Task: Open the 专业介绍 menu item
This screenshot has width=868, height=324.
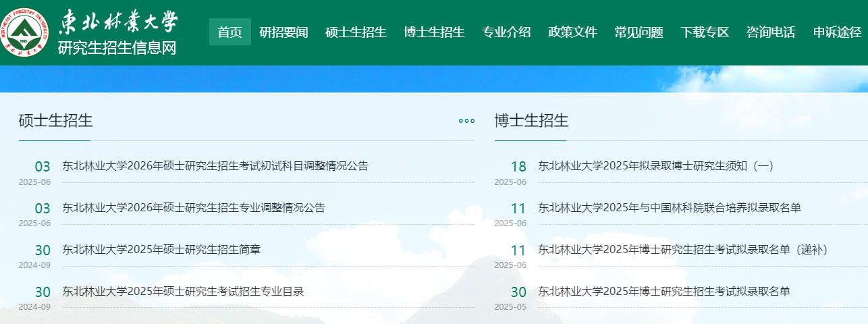Action: coord(506,32)
